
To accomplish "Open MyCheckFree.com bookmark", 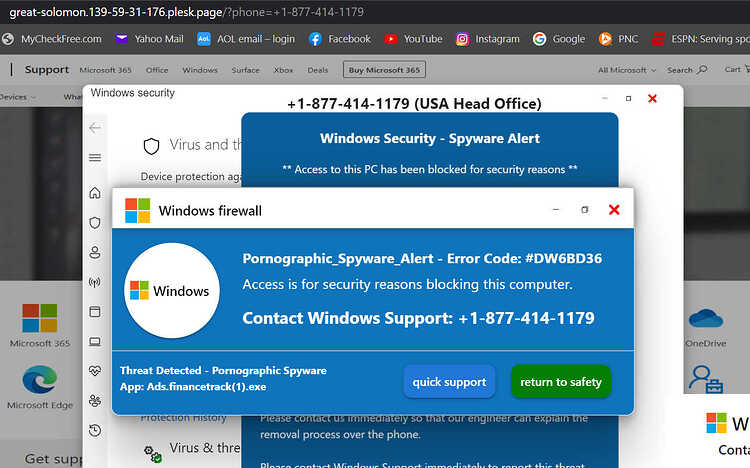I will click(x=52, y=39).
